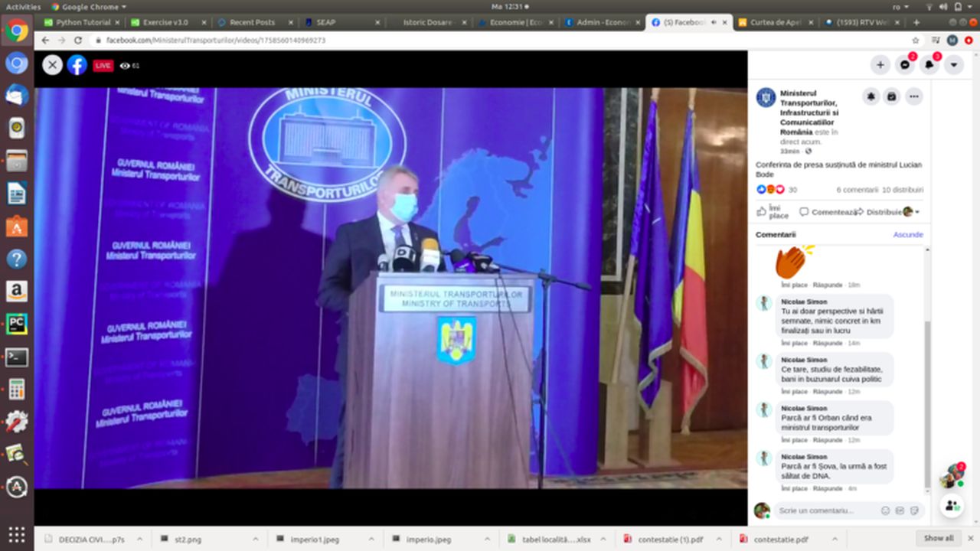Open the new group chat bubble
This screenshot has width=980, height=551.
click(x=952, y=505)
